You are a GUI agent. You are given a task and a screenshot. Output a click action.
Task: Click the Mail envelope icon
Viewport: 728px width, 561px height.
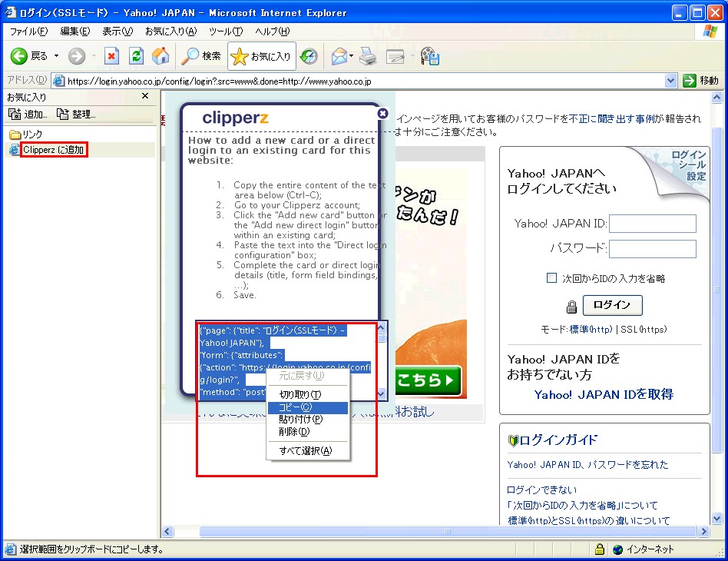(339, 56)
